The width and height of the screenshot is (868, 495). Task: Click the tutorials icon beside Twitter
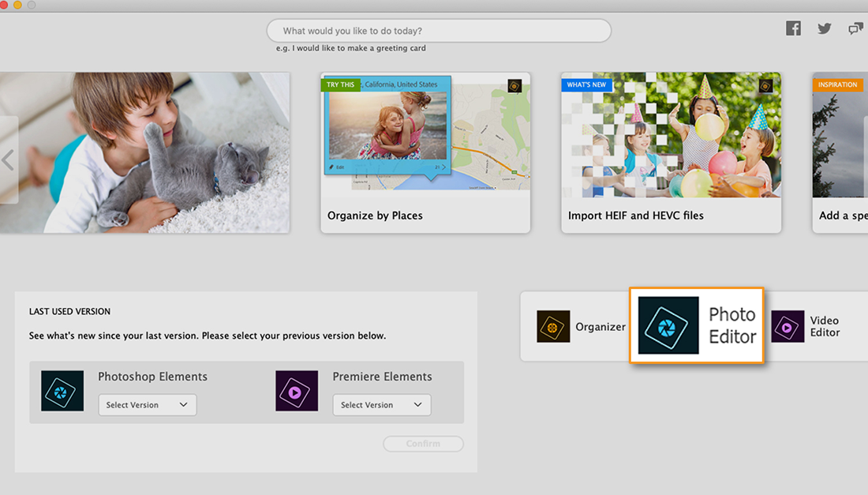pyautogui.click(x=855, y=28)
